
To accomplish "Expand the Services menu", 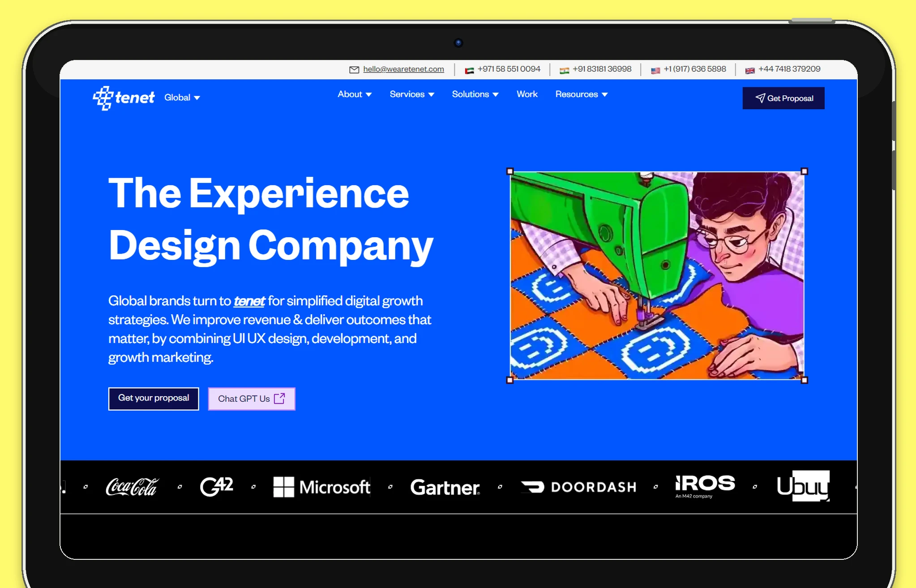I will (412, 94).
